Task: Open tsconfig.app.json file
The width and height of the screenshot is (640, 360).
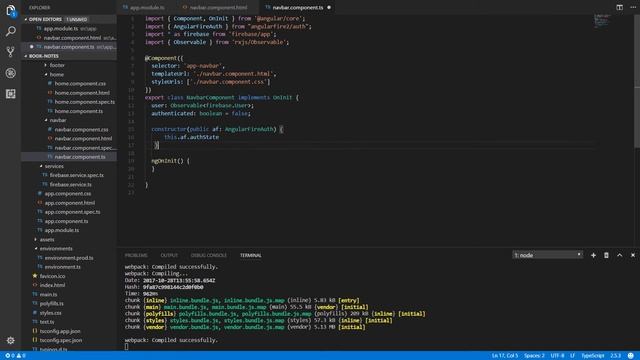Action: [60, 331]
